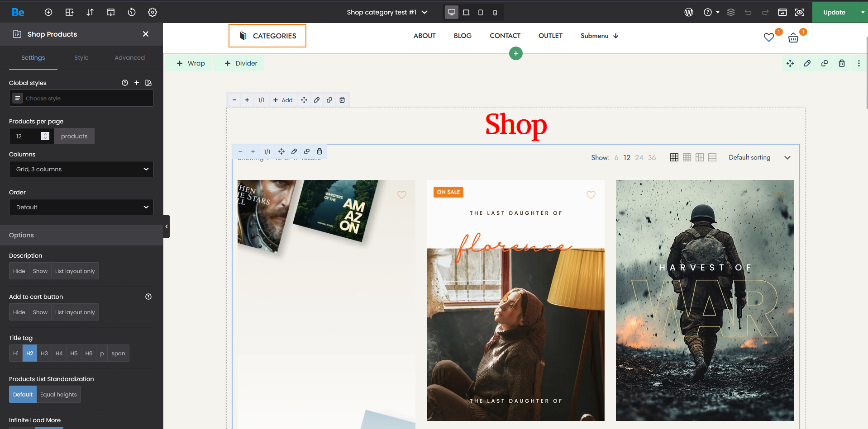Switch to the Advanced tab

tap(129, 58)
